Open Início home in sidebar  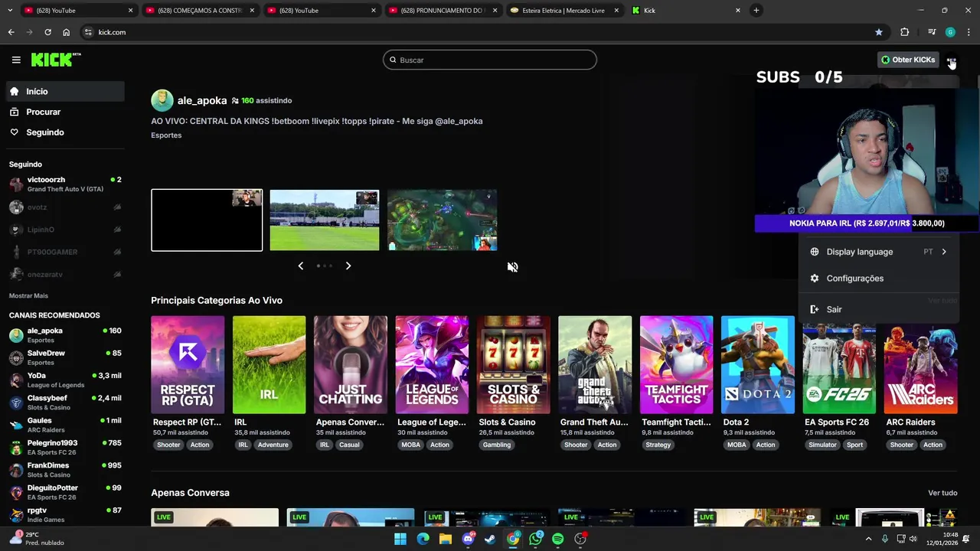click(65, 91)
